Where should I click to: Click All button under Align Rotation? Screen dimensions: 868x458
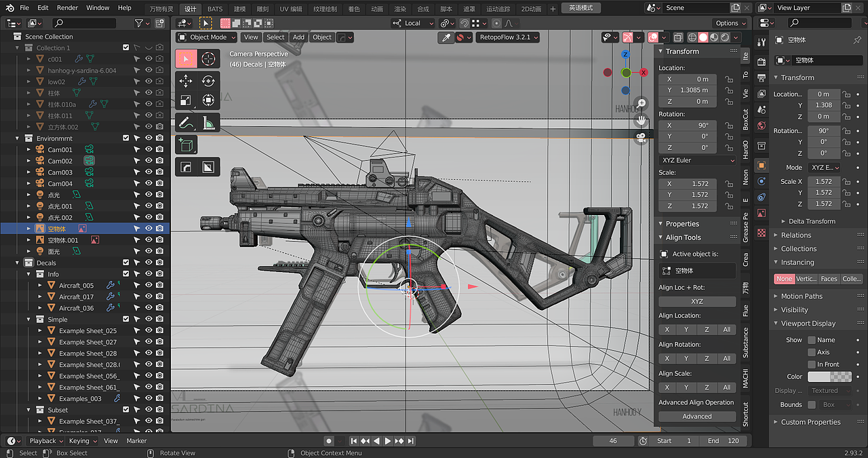click(x=727, y=358)
